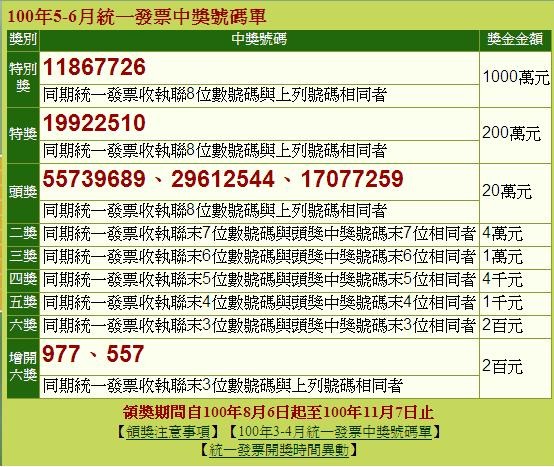Click the 特別獎 row label
Viewport: 554px width, 467px height.
coord(23,77)
